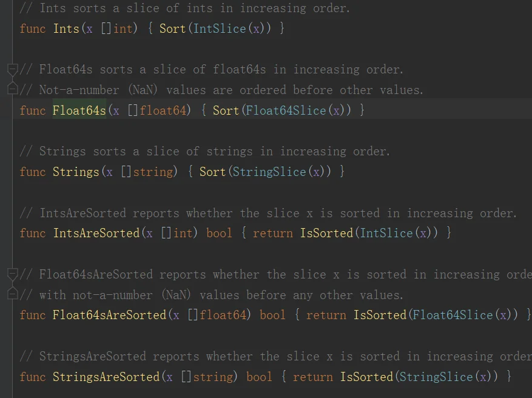Click IntSlice inside the Ints function body

click(x=219, y=29)
